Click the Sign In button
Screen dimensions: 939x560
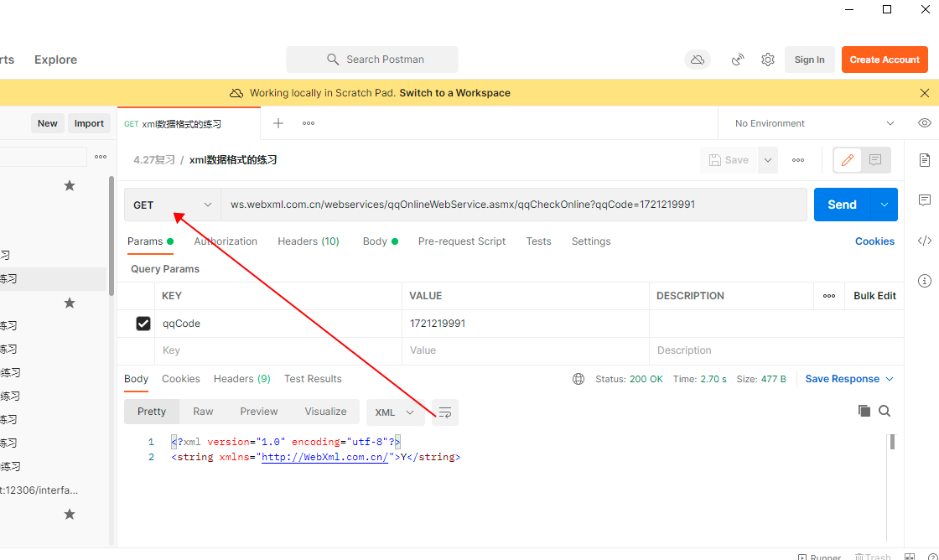pos(810,60)
